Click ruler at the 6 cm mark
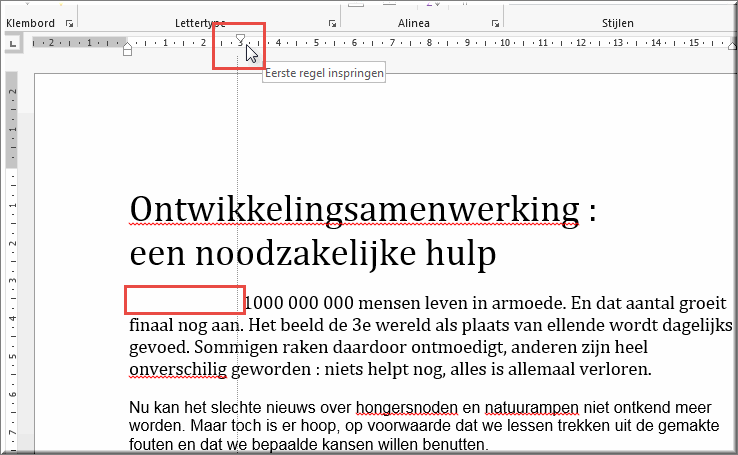 point(354,43)
